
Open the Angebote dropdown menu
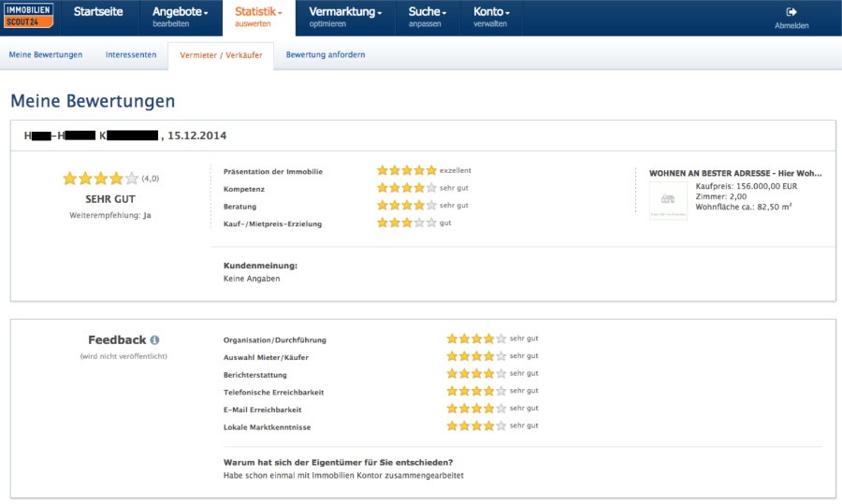point(181,17)
